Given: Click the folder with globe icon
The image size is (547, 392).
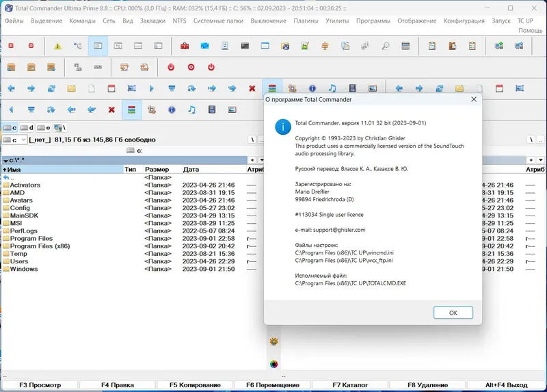Looking at the screenshot, I should pos(285,46).
